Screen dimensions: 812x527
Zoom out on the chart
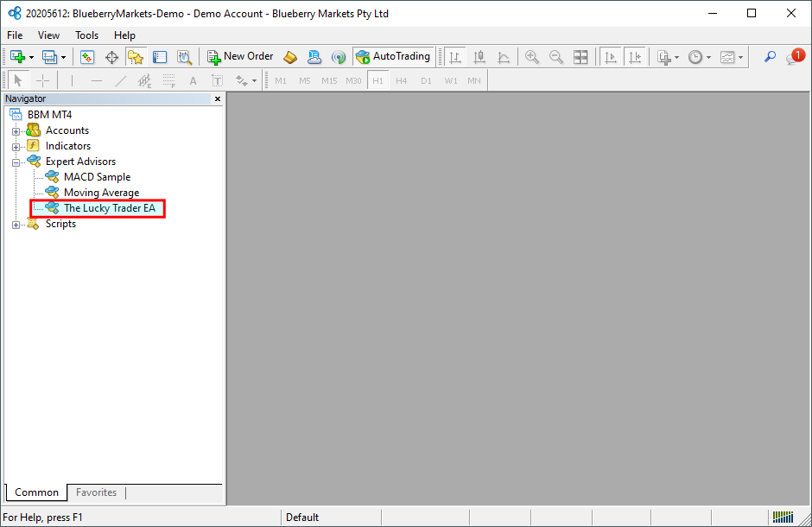point(556,56)
